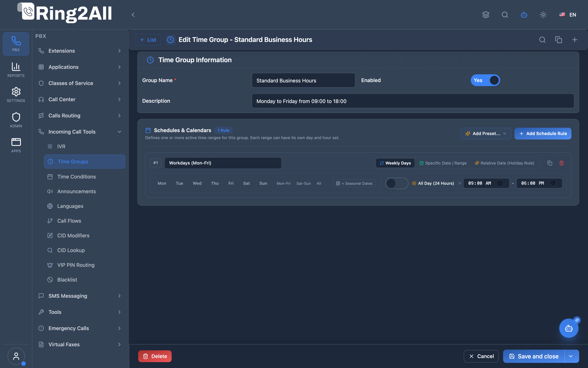Image resolution: width=588 pixels, height=368 pixels.
Task: Open the Add Preset dropdown
Action: pyautogui.click(x=486, y=133)
